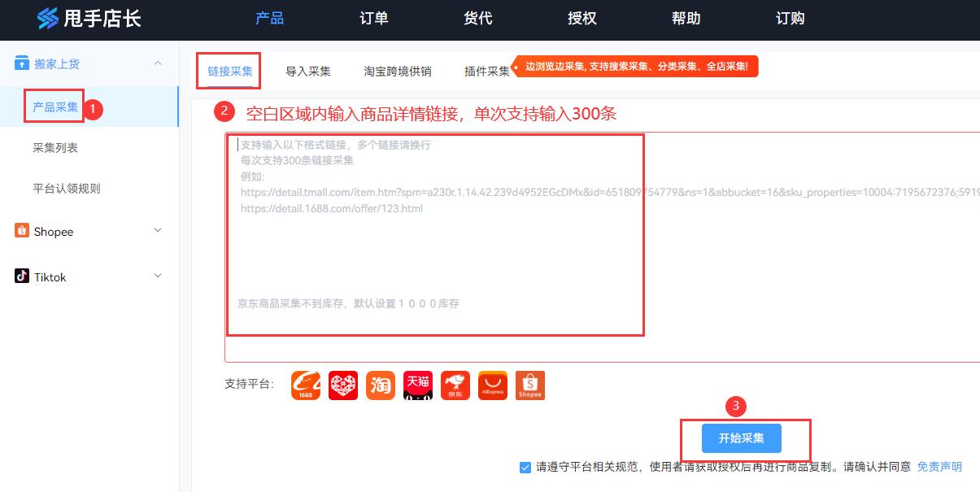The width and height of the screenshot is (980, 492).
Task: Switch to the 导入采集 tab
Action: coord(308,71)
